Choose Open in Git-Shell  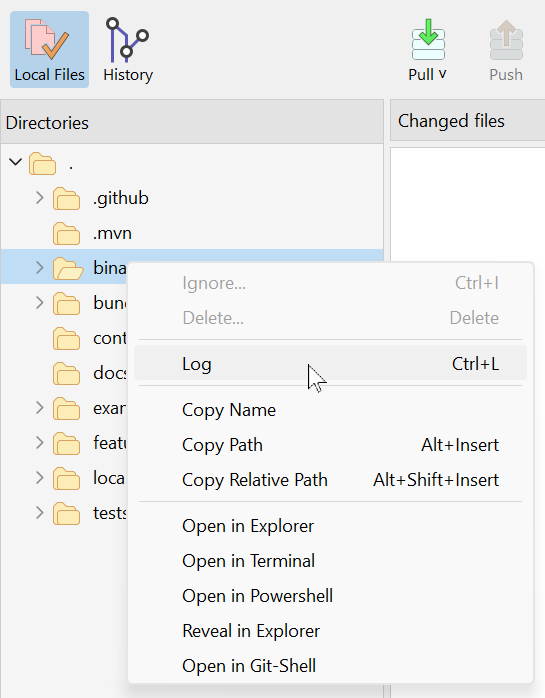[x=330, y=666]
